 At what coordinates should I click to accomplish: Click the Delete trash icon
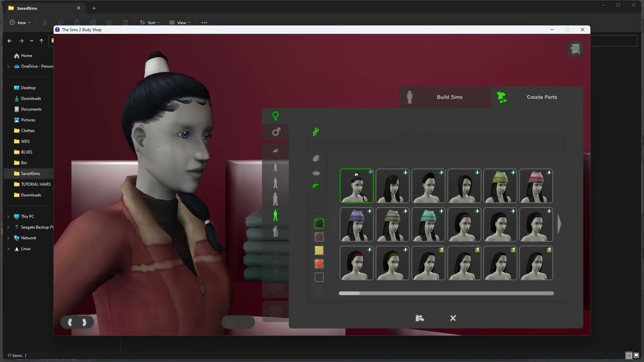click(x=125, y=23)
